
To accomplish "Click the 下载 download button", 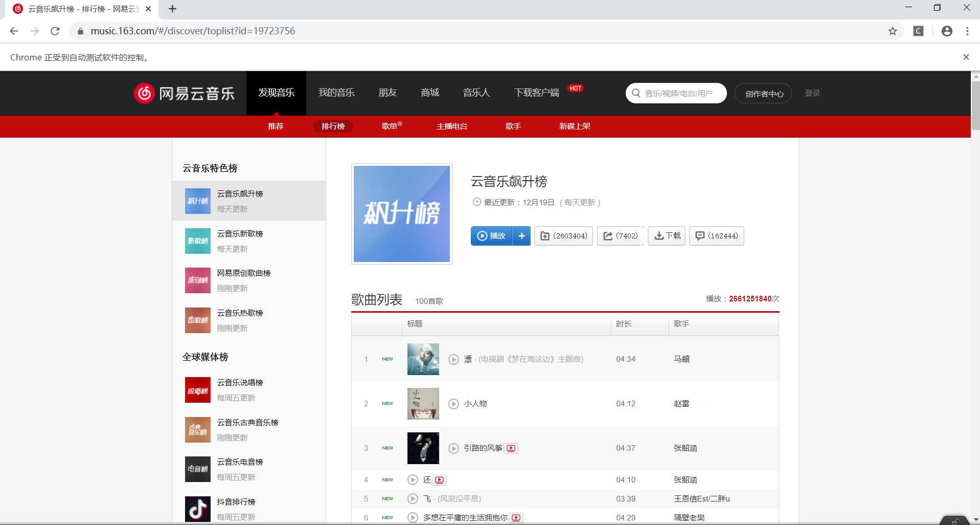I will click(x=667, y=236).
